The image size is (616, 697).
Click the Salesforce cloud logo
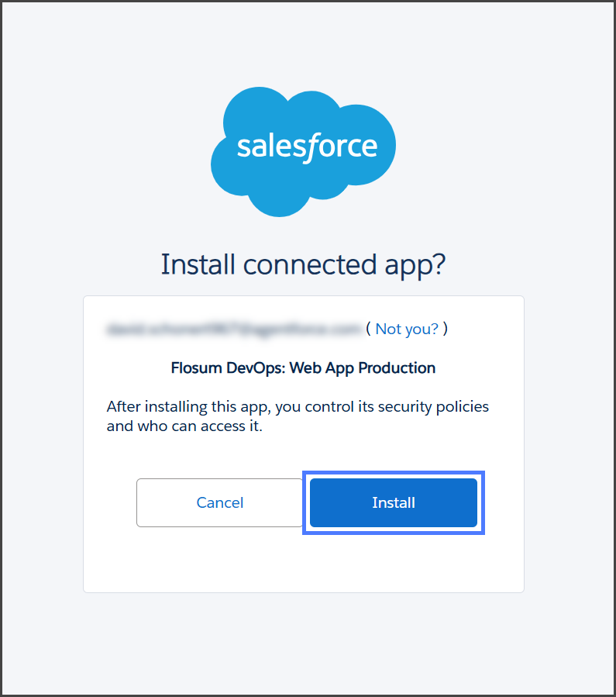[x=303, y=150]
